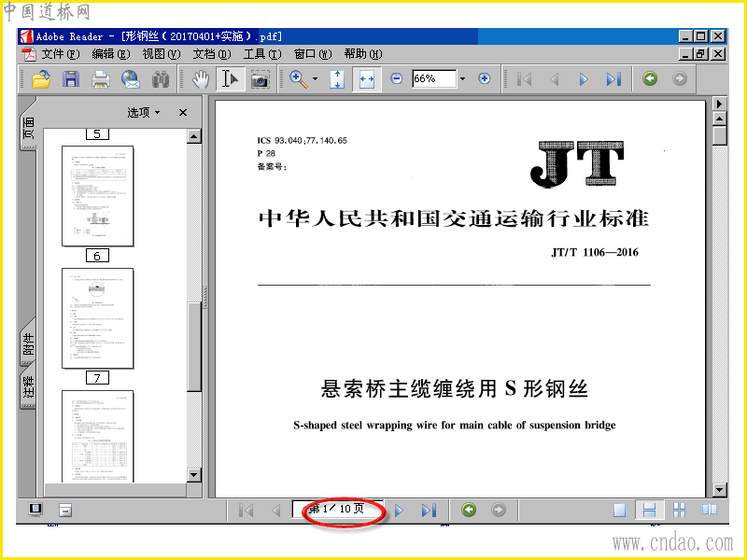The height and width of the screenshot is (560, 747).
Task: Email the PDF using the globe envelope icon
Action: tap(131, 79)
